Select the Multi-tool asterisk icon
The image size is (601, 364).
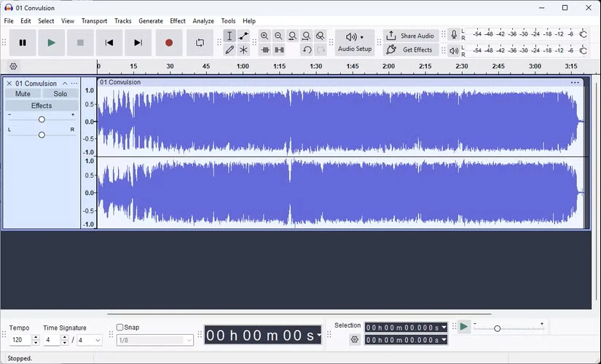243,50
